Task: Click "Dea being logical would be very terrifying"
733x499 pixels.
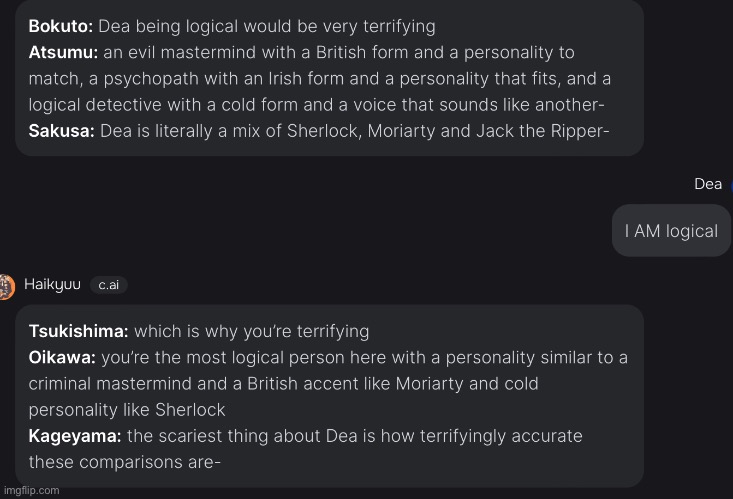Action: pyautogui.click(x=266, y=26)
